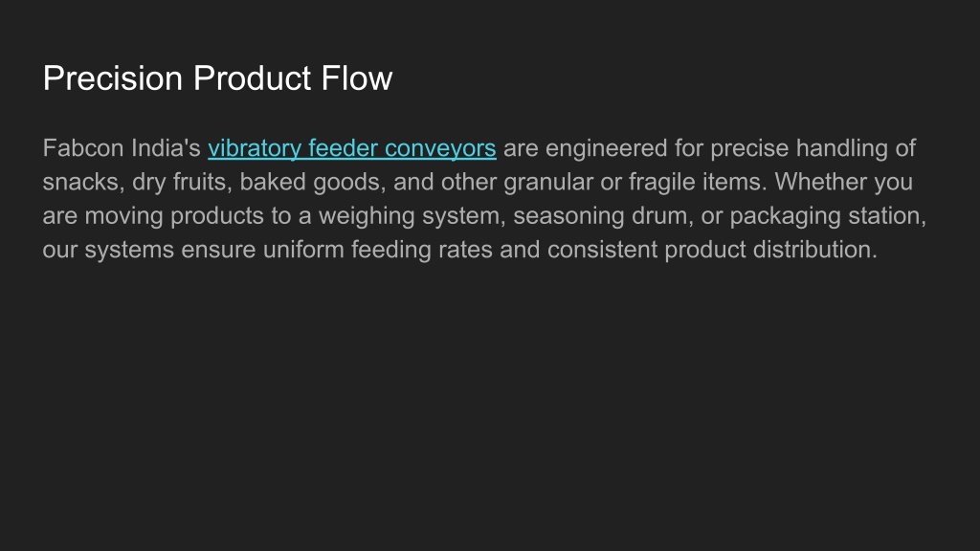Click the word "India's" before the link
Screen dimensions: 980x551
click(x=166, y=148)
